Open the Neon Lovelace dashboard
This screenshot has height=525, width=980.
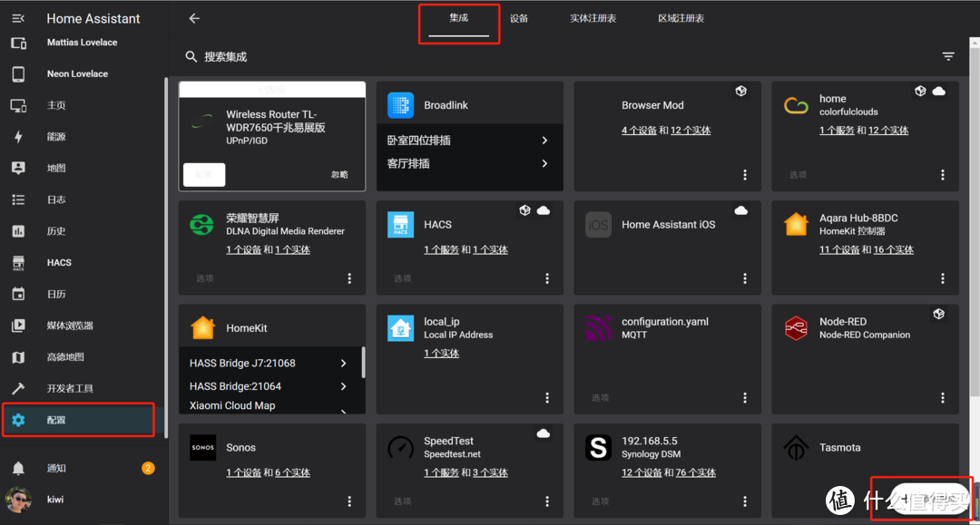77,73
